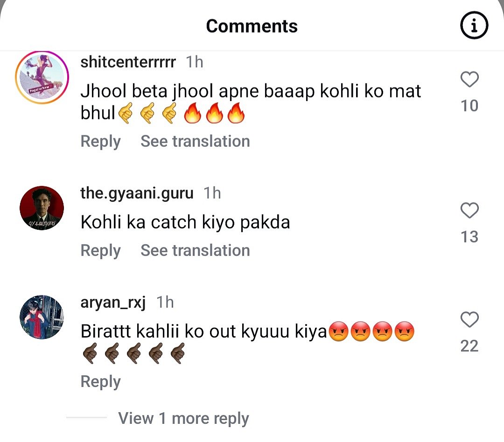
Task: See translation of the 'Jhool beta jhool' comment
Action: click(x=195, y=141)
